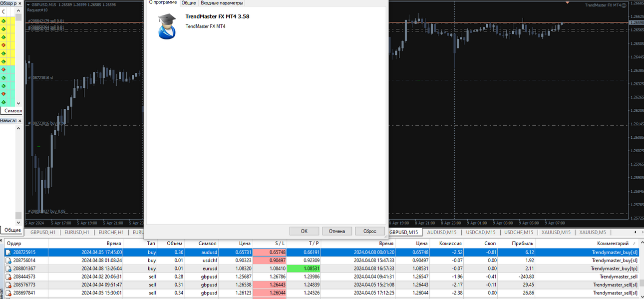Click the Сброс button

point(370,231)
